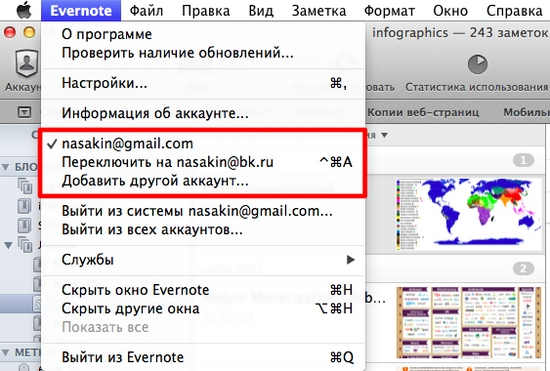Screen dimensions: 550x371
Task: Choose Добавить другой аккаунт
Action: click(x=203, y=181)
